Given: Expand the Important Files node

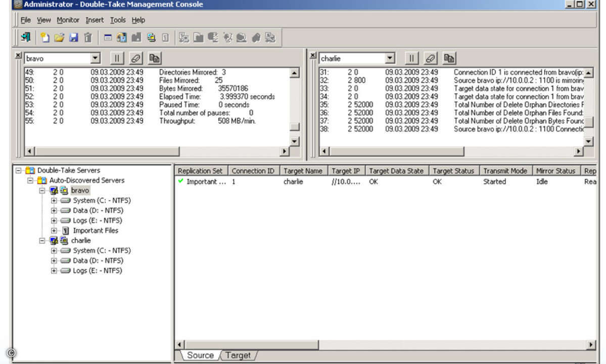Looking at the screenshot, I should click(x=54, y=231).
